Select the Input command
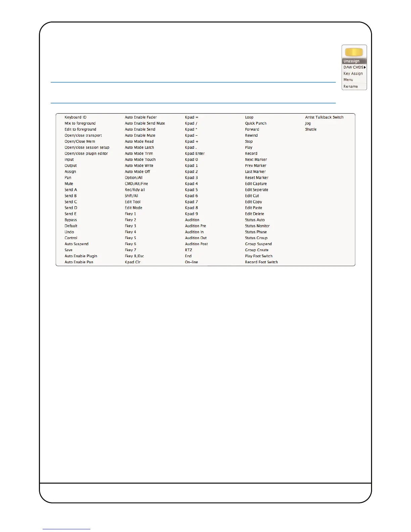The width and height of the screenshot is (411, 532). pos(69,160)
